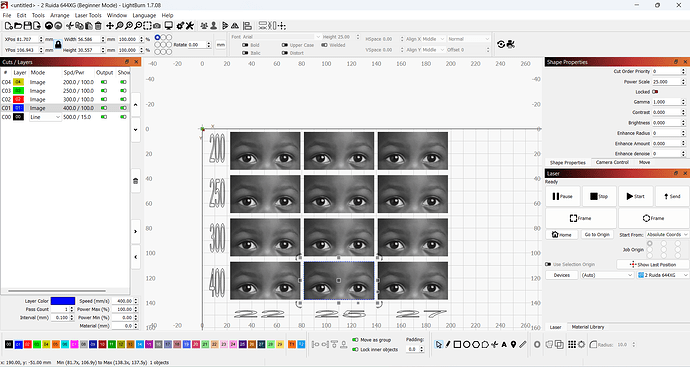Open the Mode dropdown for layer C00
Viewport: 690px width, 367px height.
click(x=45, y=117)
